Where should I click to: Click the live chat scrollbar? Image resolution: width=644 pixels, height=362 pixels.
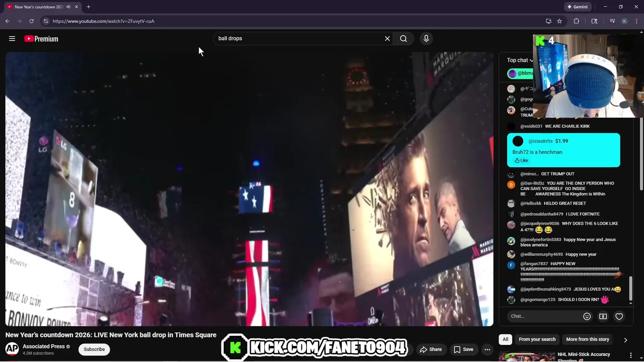[631, 290]
